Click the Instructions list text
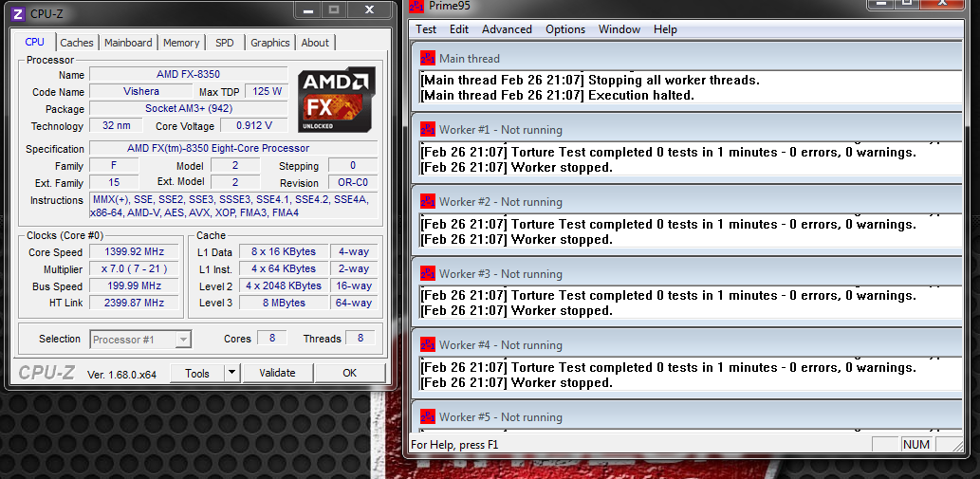 click(x=233, y=206)
